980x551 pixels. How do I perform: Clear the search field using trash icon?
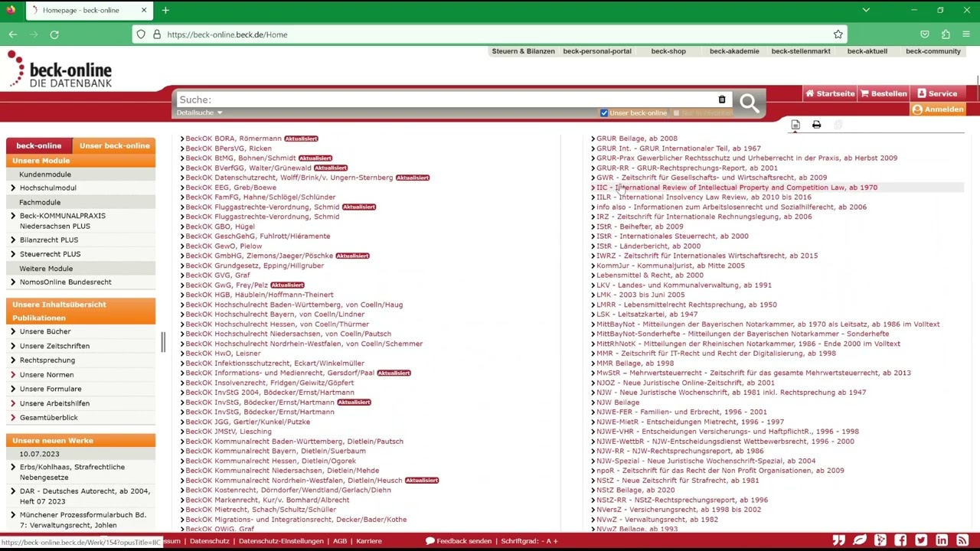722,99
